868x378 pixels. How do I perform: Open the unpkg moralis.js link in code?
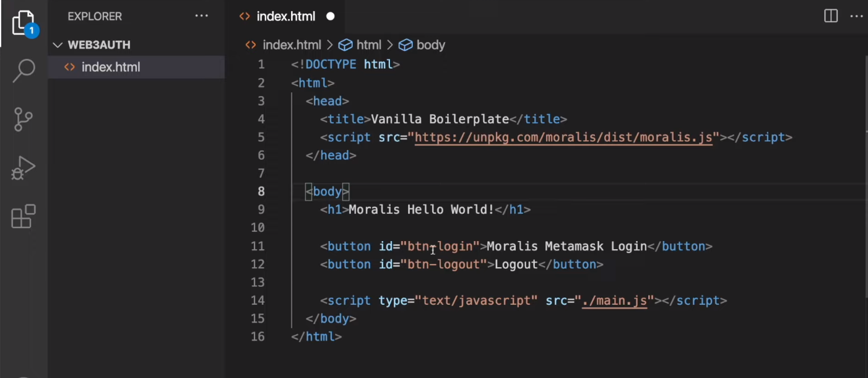pos(563,137)
